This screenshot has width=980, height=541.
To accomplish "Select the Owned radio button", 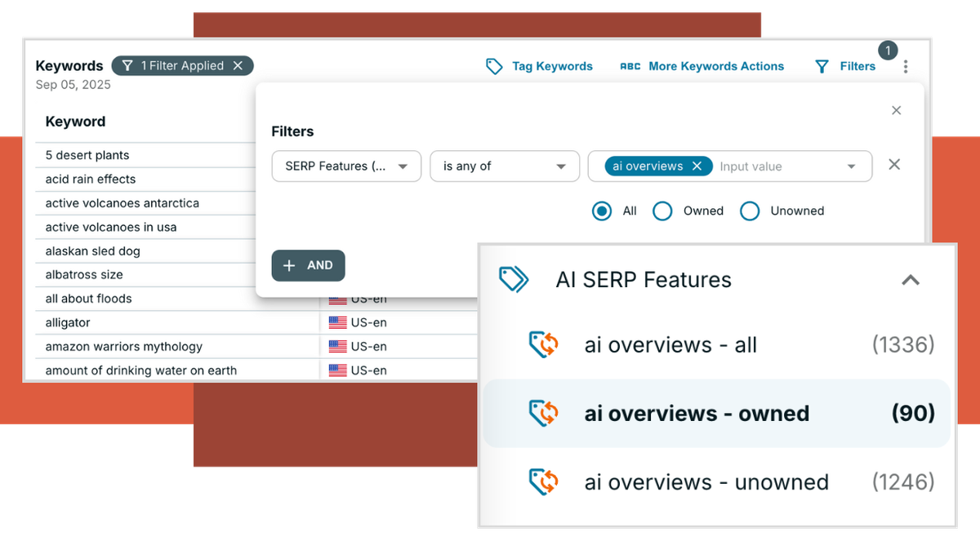I will point(662,211).
